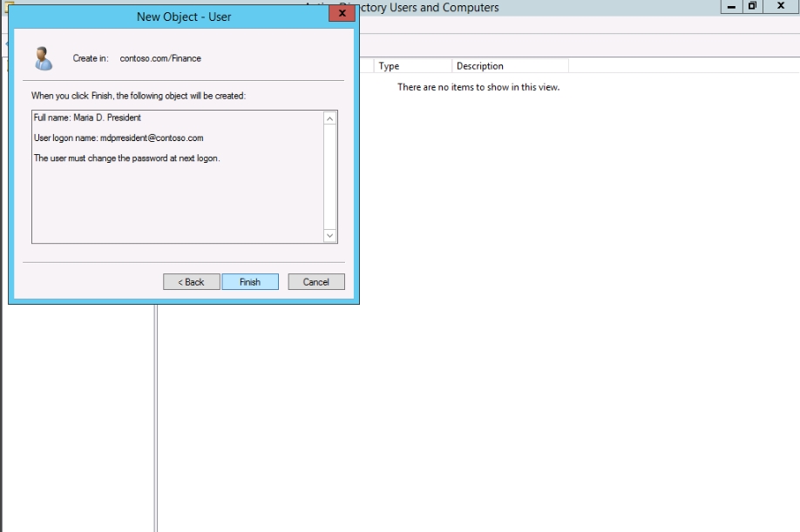Screen dimensions: 800x532
Task: Click the password change notice line
Action: pos(126,158)
